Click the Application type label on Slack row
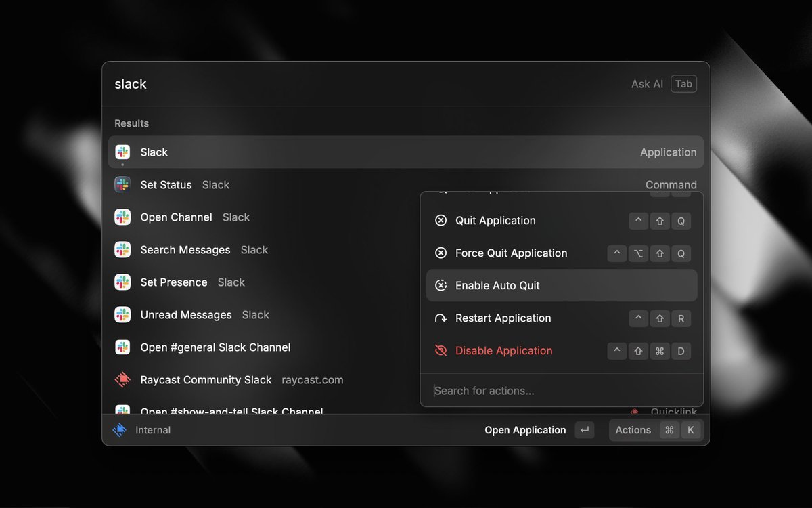 (669, 152)
